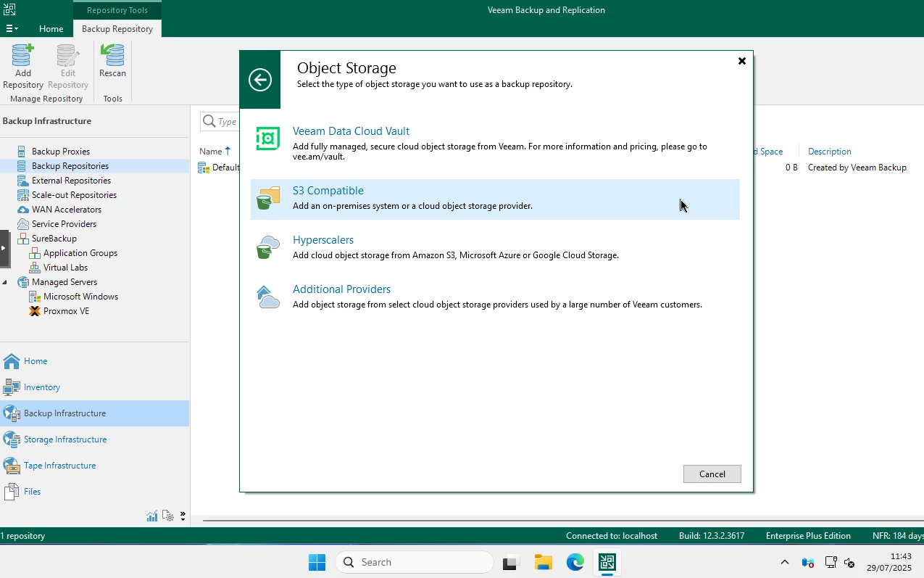This screenshot has width=924, height=578.
Task: Click the Microsoft Windows server icon
Action: [35, 297]
